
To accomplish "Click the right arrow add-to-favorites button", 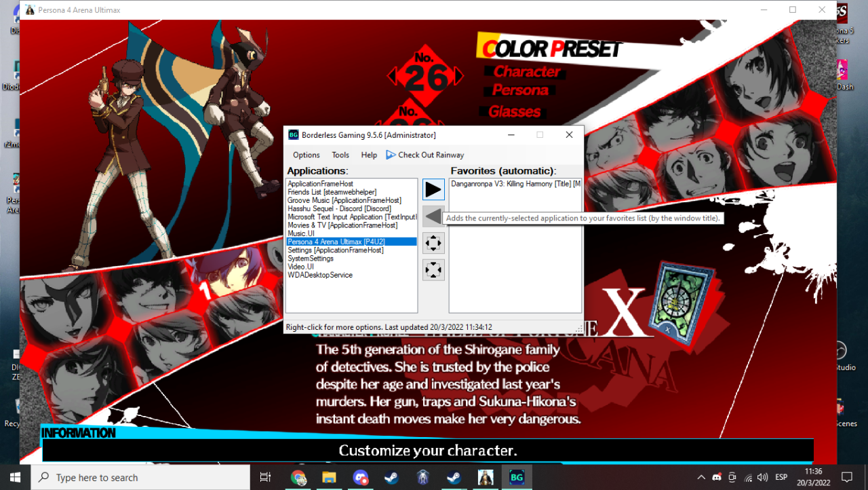I will [433, 189].
